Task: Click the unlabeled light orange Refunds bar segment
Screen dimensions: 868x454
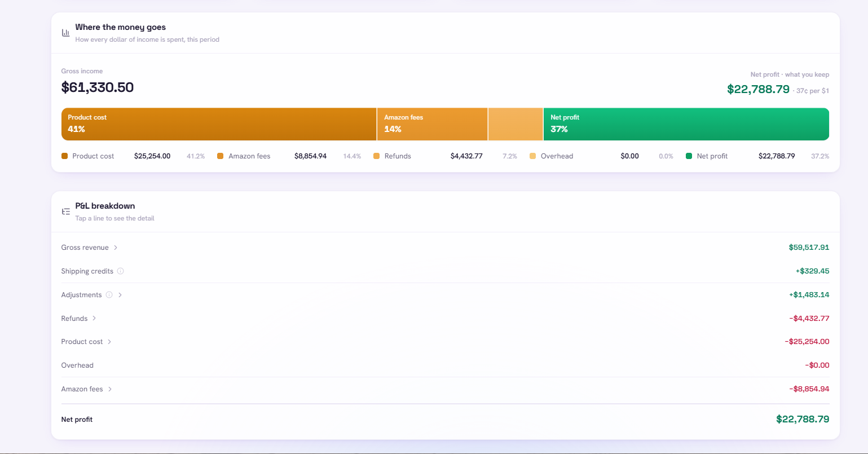Action: 515,124
